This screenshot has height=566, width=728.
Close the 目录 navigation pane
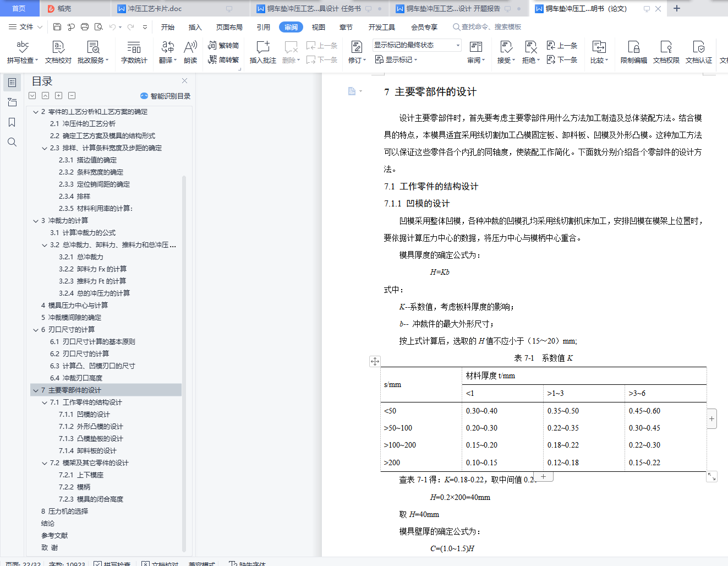click(x=184, y=80)
